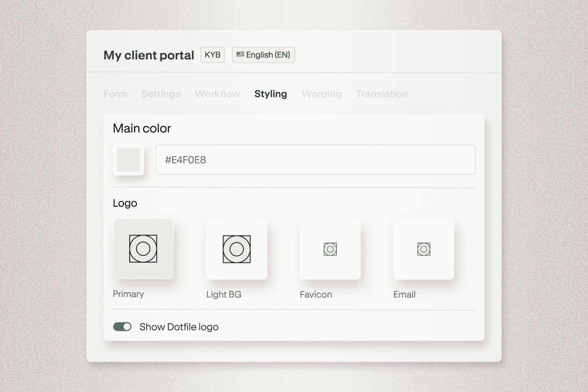Click the logo mark inside Email card
The image size is (588, 392).
point(423,249)
